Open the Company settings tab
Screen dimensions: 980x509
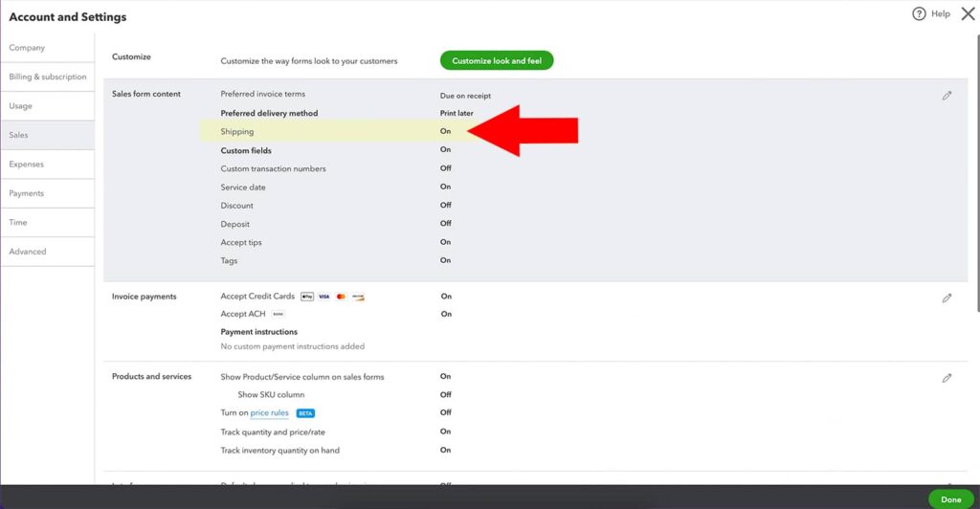28,48
